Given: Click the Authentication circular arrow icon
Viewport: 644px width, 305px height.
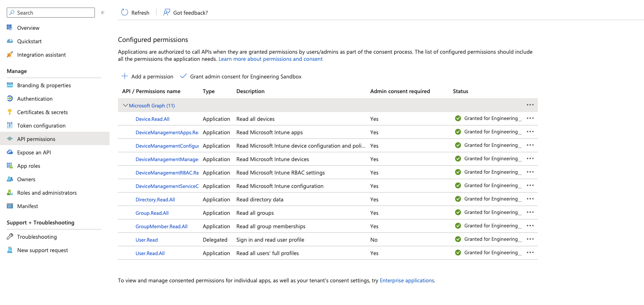Looking at the screenshot, I should point(10,99).
